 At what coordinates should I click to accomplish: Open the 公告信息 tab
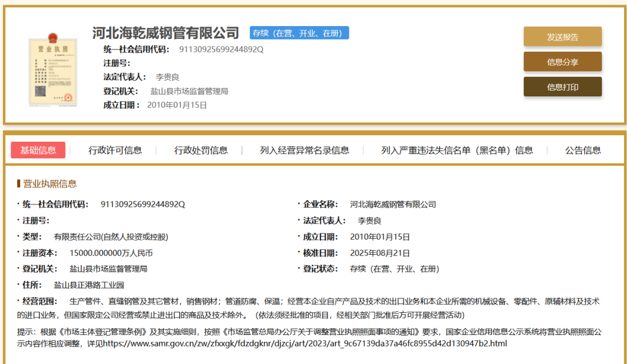(x=582, y=149)
